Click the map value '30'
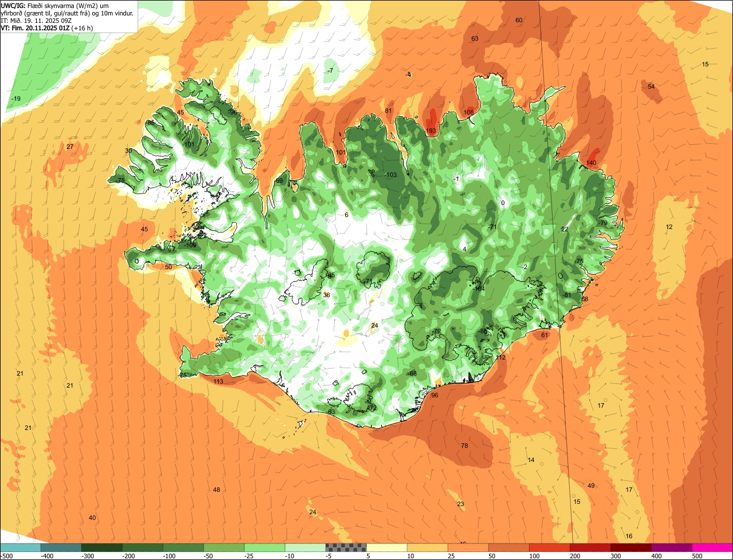 [128, 151]
